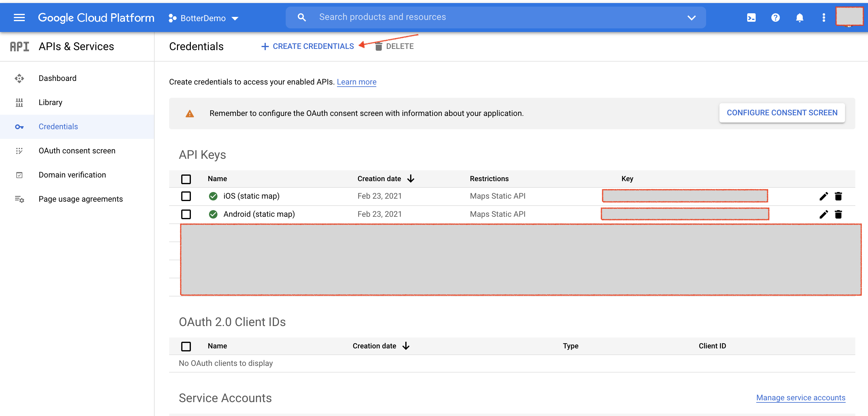Go to OAuth consent screen in sidebar
Image resolution: width=868 pixels, height=416 pixels.
[x=77, y=151]
